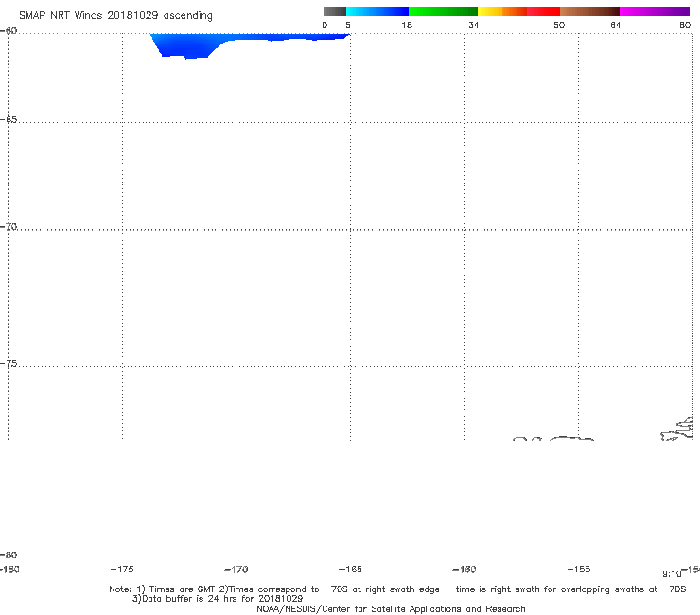Choose the magenta-purple colorbar segment

654,11
